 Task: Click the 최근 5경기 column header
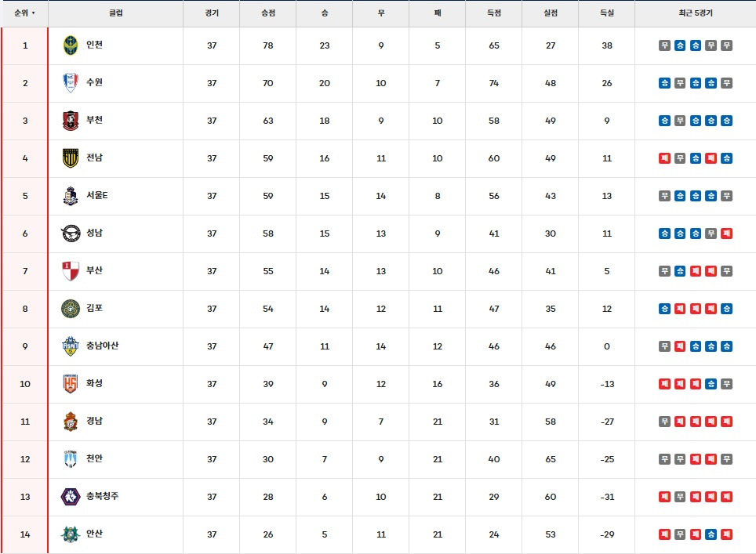[x=696, y=13]
